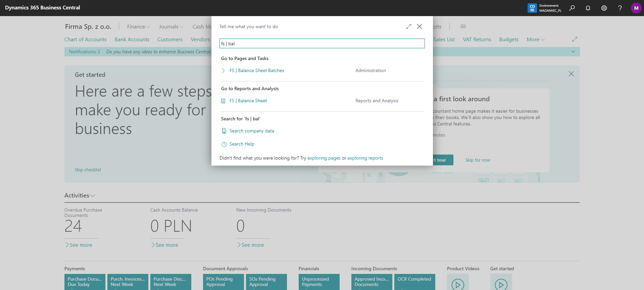Open the hamburger menu in navigation bar
This screenshot has width=644, height=290.
[x=463, y=26]
